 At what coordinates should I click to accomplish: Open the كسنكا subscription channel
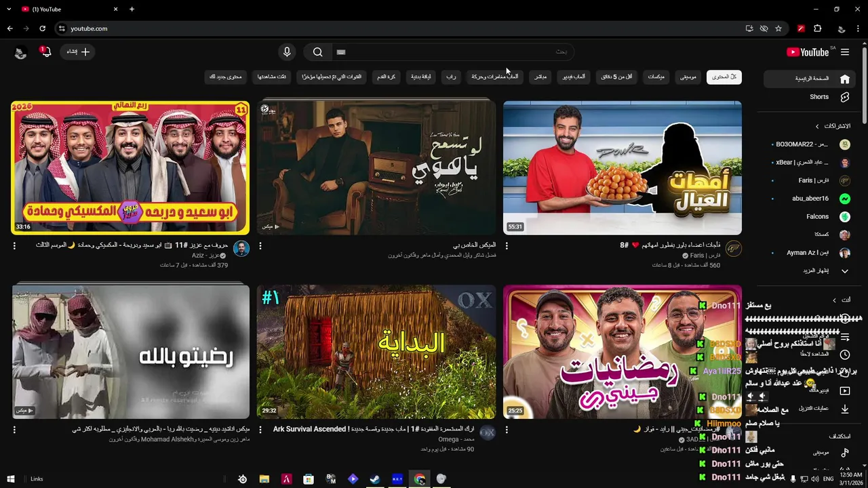pyautogui.click(x=810, y=235)
